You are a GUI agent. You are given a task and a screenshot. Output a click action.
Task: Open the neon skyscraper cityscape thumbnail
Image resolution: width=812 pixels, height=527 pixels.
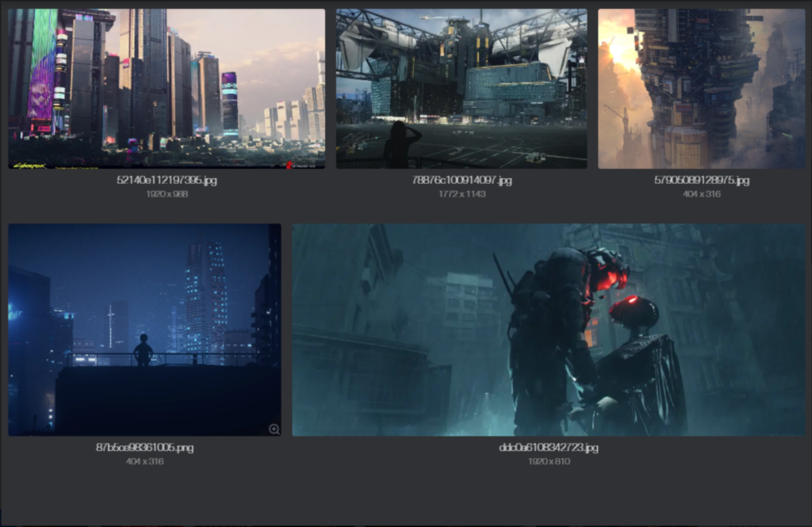point(167,89)
